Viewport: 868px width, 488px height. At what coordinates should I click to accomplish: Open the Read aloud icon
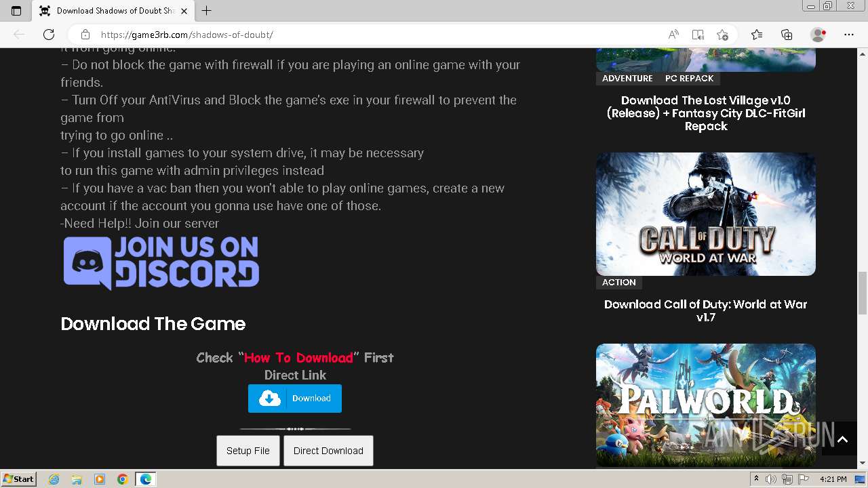pos(673,35)
